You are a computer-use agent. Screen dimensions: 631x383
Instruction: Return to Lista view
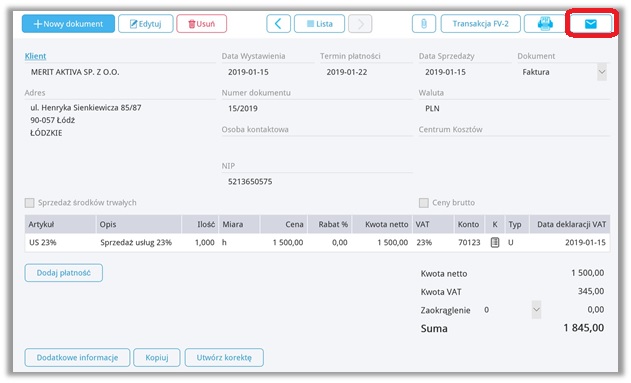click(x=320, y=24)
